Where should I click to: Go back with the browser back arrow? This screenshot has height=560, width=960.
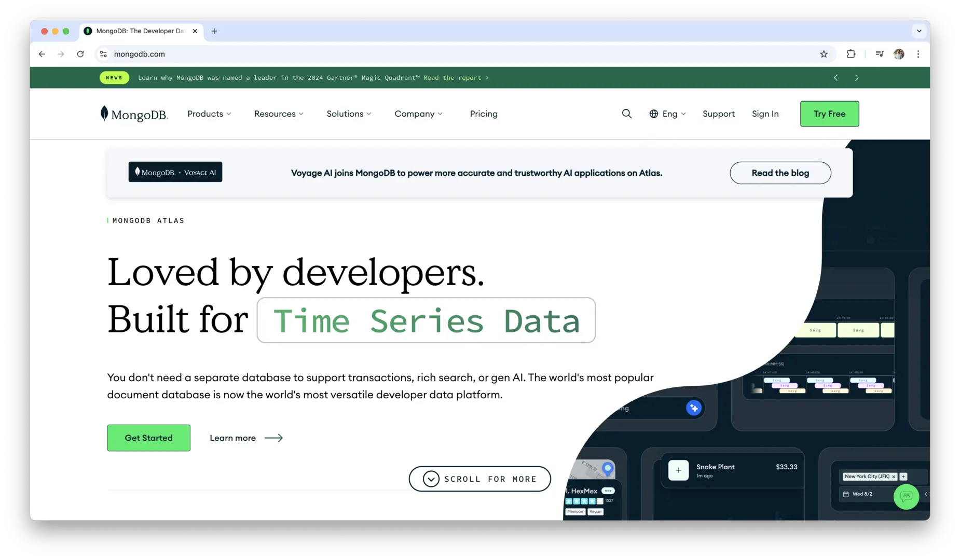coord(42,54)
